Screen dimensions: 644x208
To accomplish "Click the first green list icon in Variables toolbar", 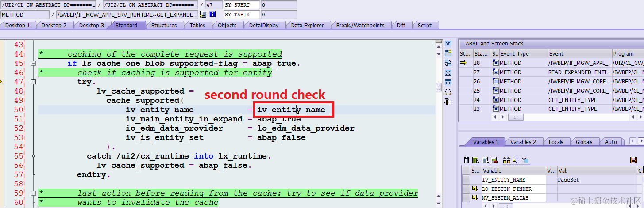I will click(x=475, y=160).
